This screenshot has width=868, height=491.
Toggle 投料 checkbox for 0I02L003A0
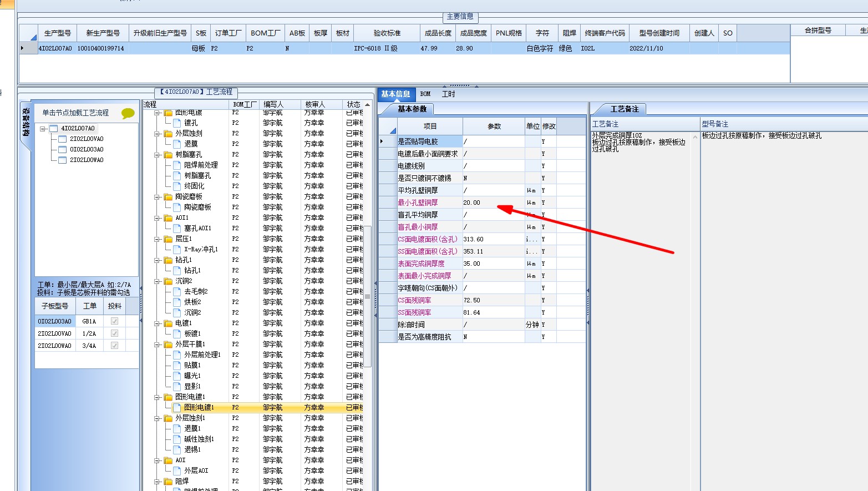tap(115, 321)
